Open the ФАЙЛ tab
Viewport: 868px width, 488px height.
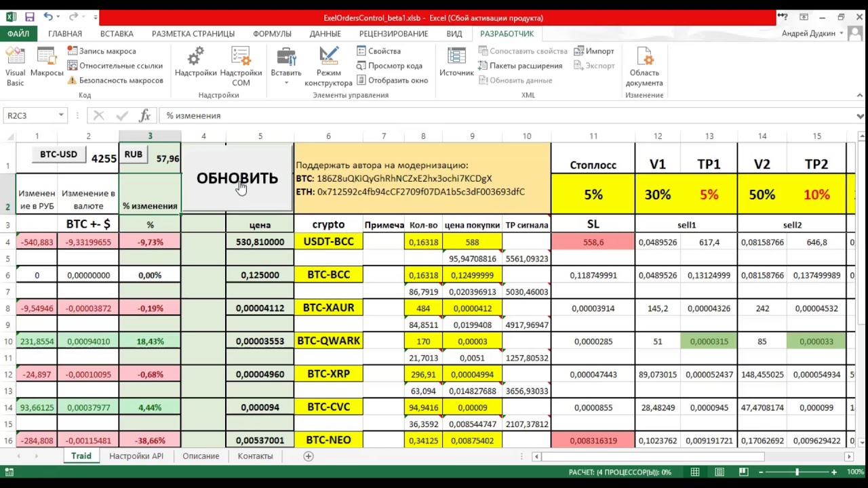point(19,33)
